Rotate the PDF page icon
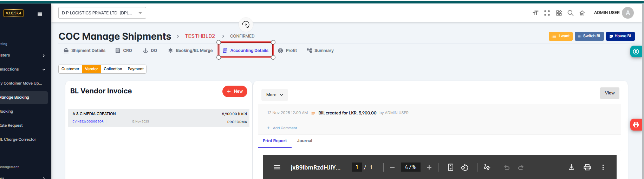This screenshot has height=179, width=644. coord(464,167)
